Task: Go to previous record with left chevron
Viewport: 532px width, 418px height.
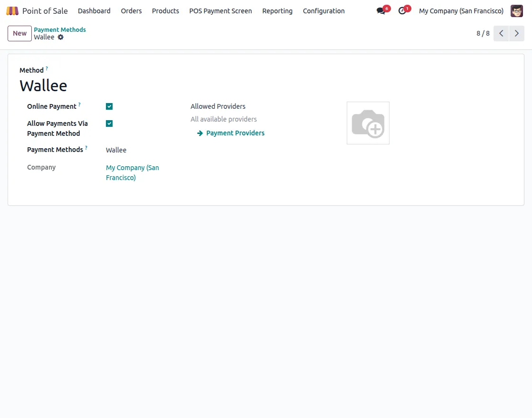Action: click(501, 33)
